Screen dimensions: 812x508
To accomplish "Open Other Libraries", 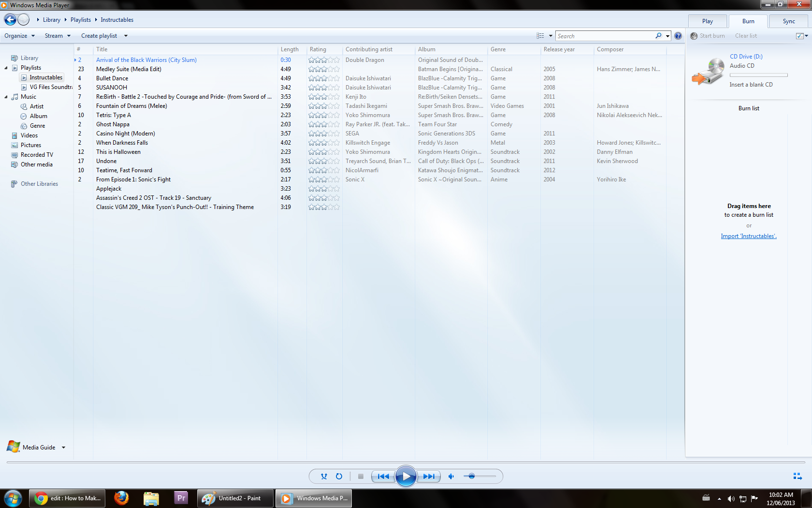I will tap(39, 184).
